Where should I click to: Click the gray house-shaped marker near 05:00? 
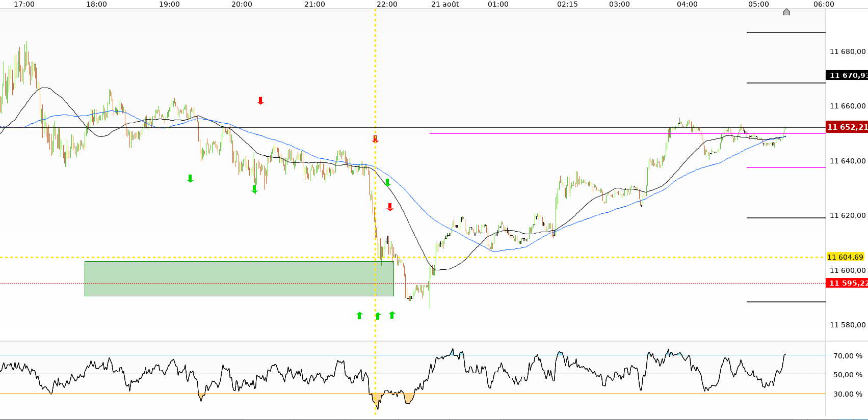click(786, 12)
